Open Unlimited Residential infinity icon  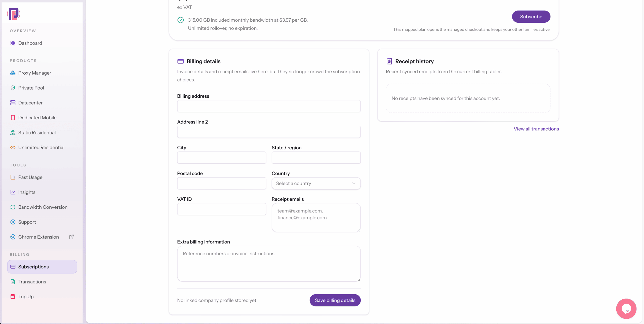[x=13, y=148]
